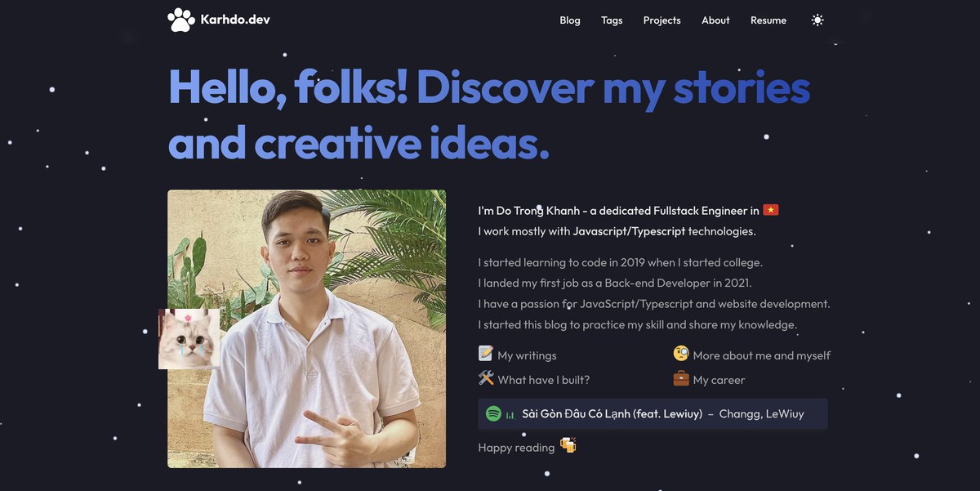
Task: Click the briefcase emoji beside My career
Action: tap(681, 378)
